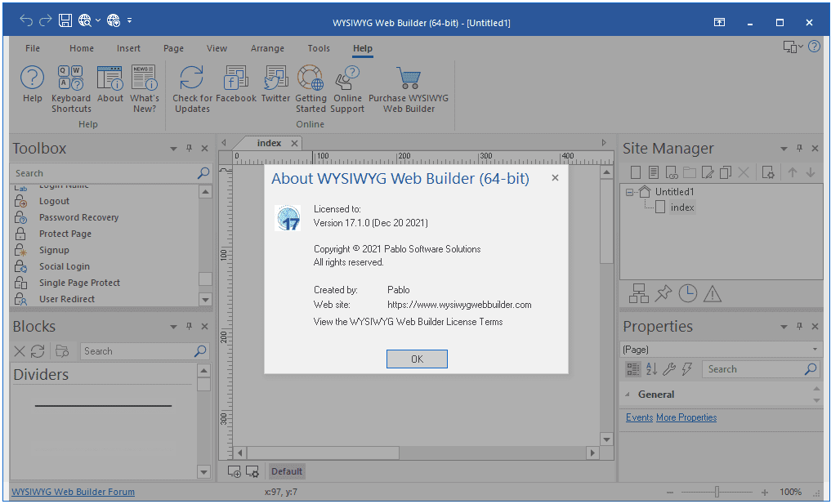The image size is (831, 504).
Task: Click the Properties Search field
Action: coord(760,369)
